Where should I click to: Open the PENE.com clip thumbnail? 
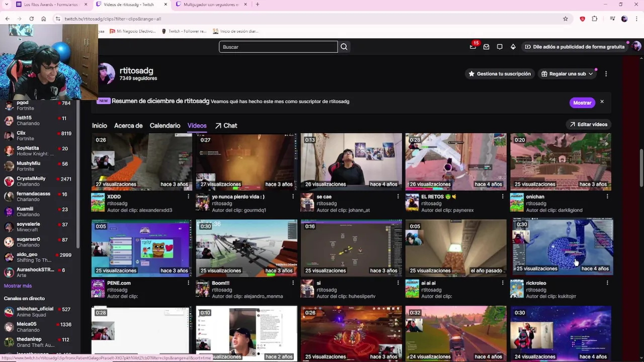[x=141, y=248]
